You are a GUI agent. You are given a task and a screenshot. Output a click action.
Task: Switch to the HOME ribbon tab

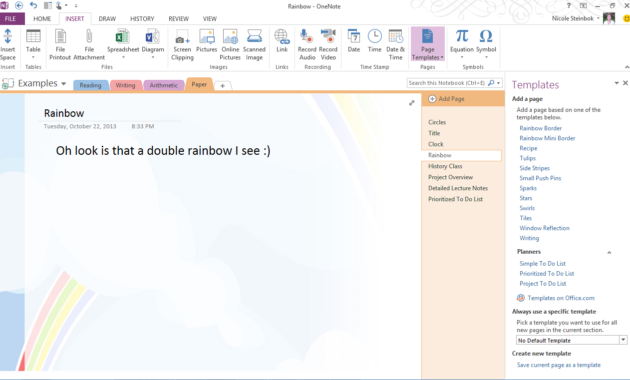[x=42, y=18]
